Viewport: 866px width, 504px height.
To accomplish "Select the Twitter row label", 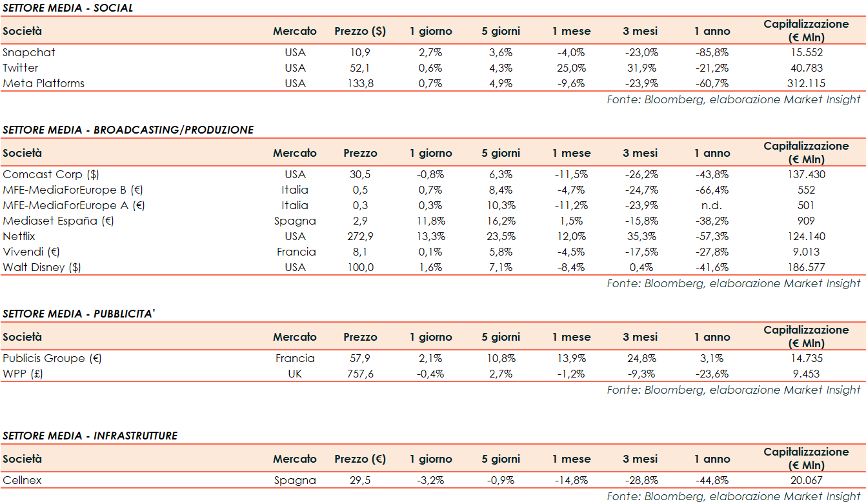I will (x=21, y=68).
